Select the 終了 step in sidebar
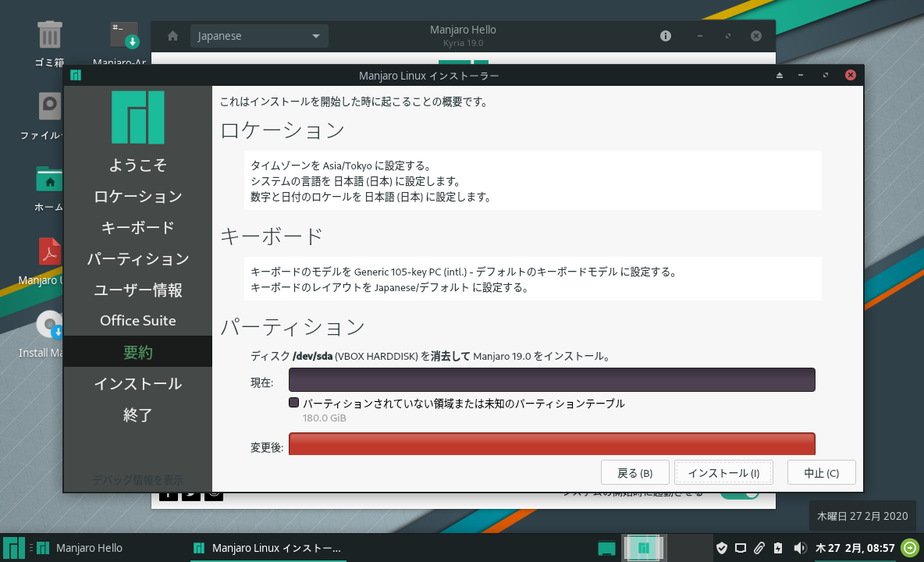 (138, 414)
